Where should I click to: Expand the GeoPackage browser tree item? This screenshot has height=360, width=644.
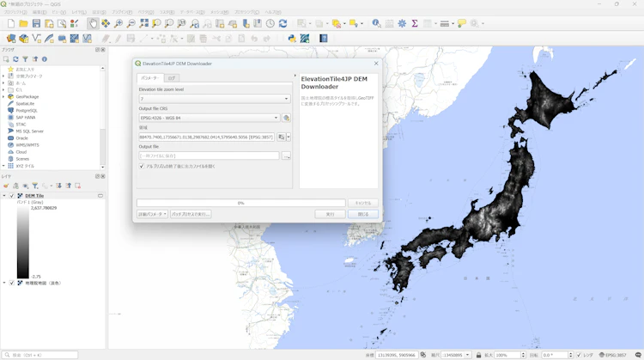pyautogui.click(x=3, y=97)
